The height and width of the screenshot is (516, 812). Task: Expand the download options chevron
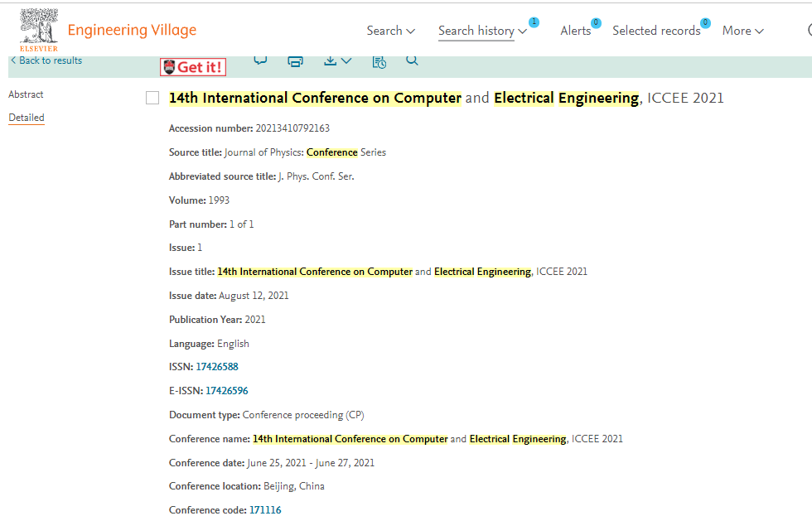click(346, 61)
